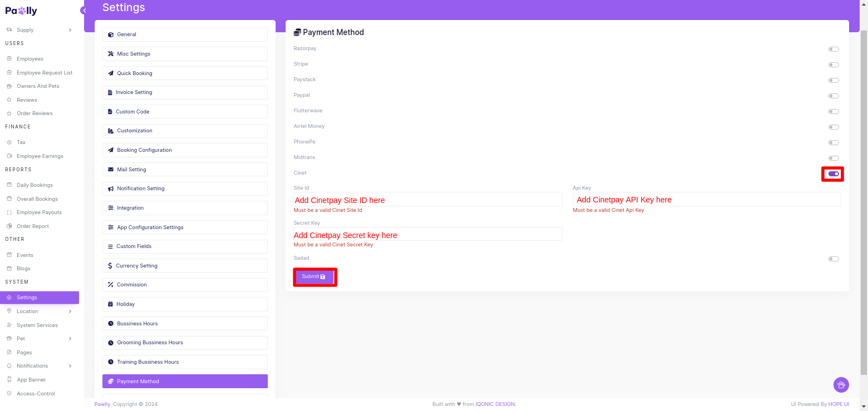Click the Employees sidebar icon
This screenshot has height=411, width=868.
9,59
